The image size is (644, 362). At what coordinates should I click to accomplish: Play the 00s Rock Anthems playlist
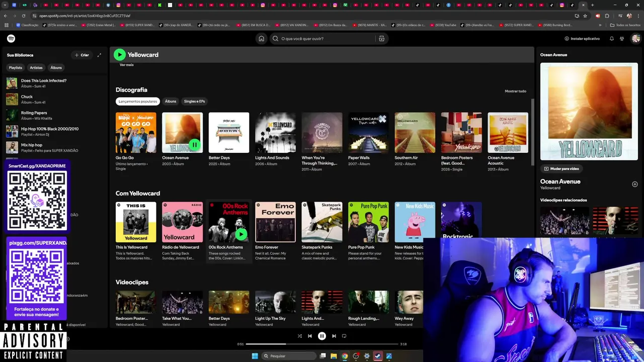tap(241, 234)
